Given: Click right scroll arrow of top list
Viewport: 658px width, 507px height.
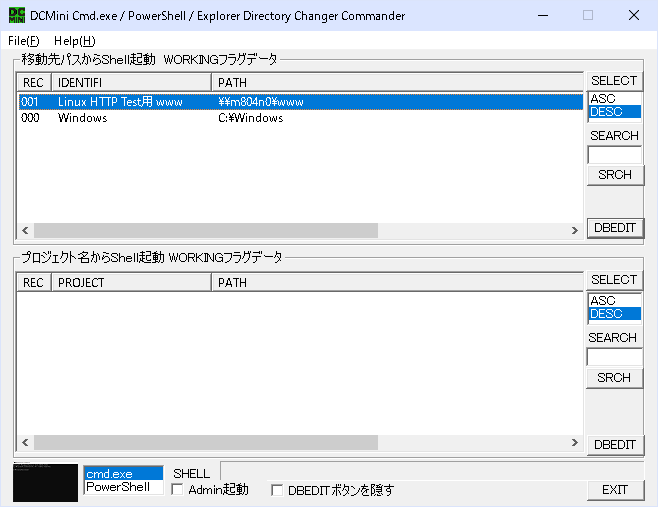Looking at the screenshot, I should [x=575, y=231].
